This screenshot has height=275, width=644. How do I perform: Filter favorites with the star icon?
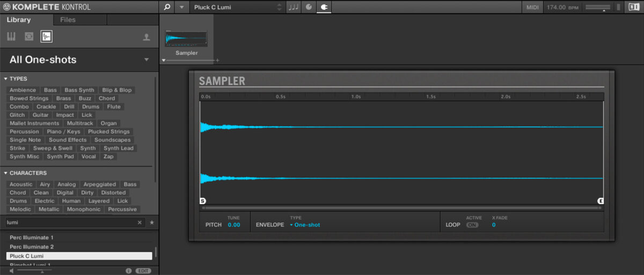coord(152,222)
